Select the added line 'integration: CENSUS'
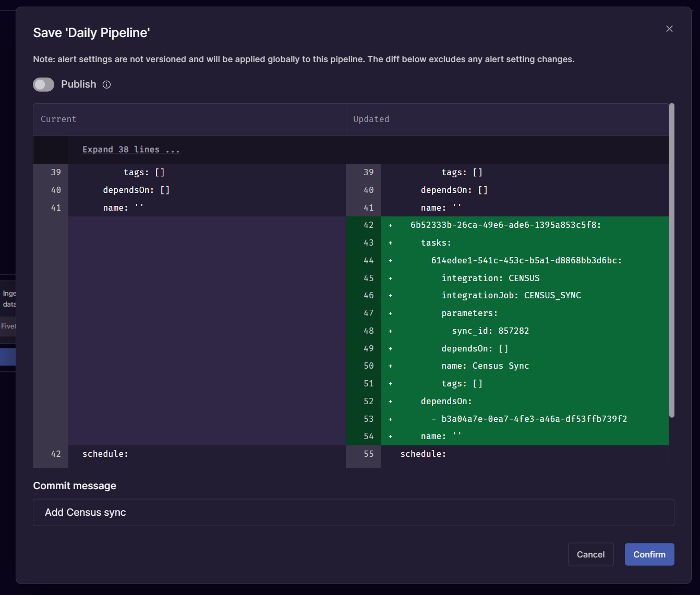Viewport: 700px width, 595px height. (490, 278)
